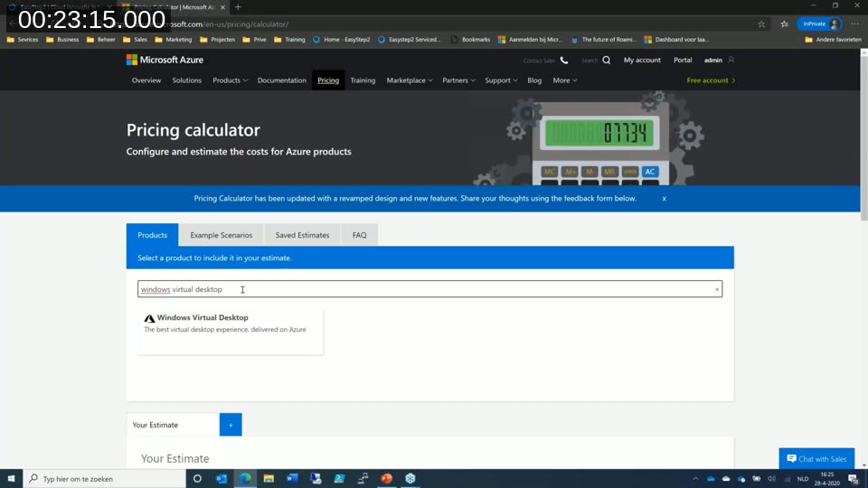The width and height of the screenshot is (868, 488).
Task: Switch to Saved Estimates tab
Action: pos(302,235)
